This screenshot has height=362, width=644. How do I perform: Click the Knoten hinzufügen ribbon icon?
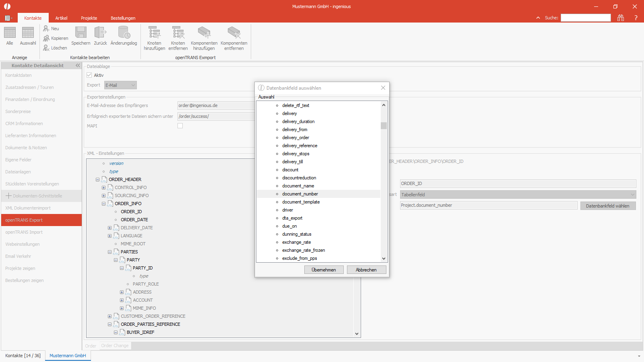click(x=154, y=33)
